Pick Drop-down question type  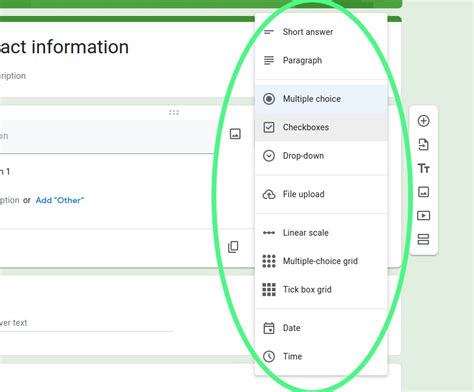(x=321, y=156)
